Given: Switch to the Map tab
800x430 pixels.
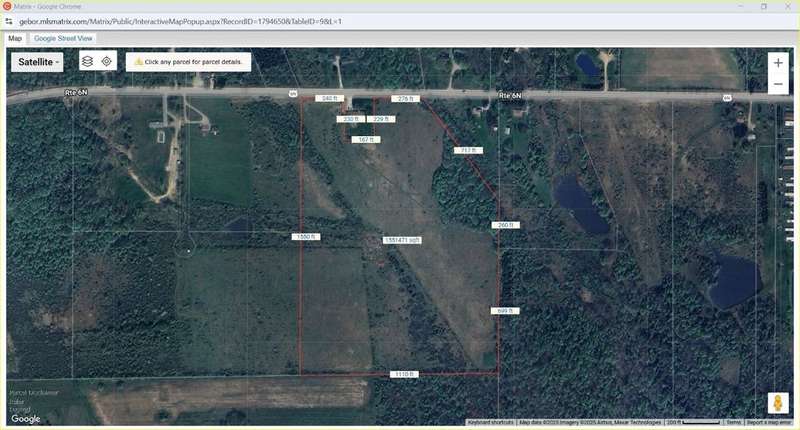Looking at the screenshot, I should 15,38.
